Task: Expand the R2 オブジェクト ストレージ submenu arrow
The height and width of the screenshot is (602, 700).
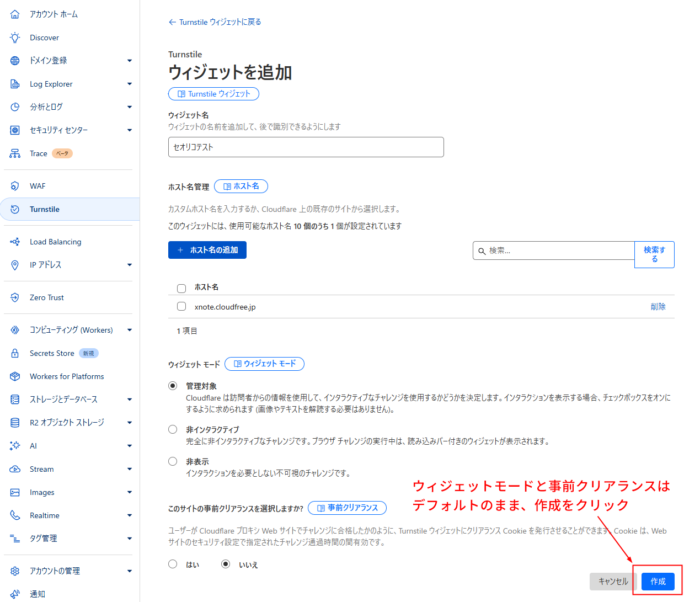Action: [x=130, y=423]
